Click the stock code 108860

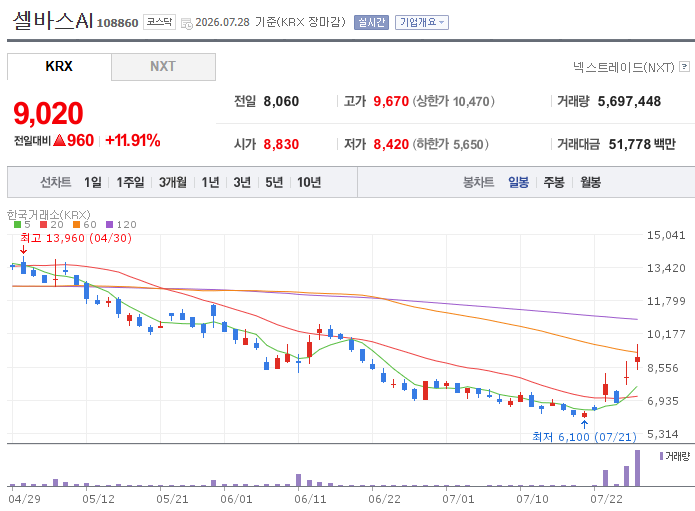[x=117, y=23]
